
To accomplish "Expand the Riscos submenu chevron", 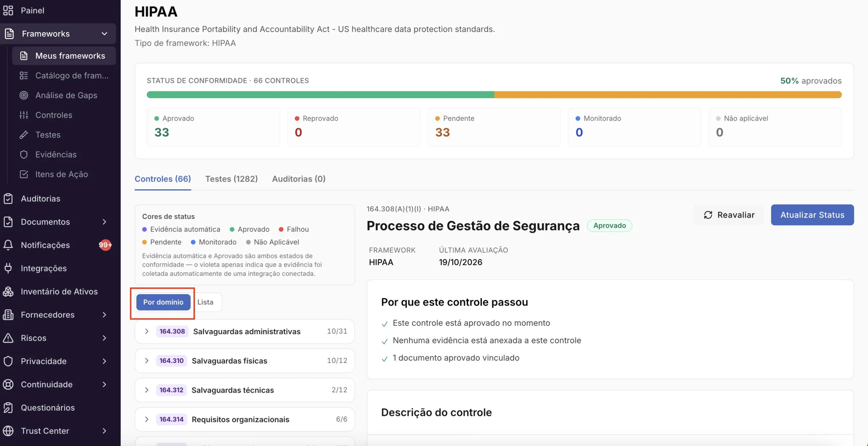I will point(105,338).
